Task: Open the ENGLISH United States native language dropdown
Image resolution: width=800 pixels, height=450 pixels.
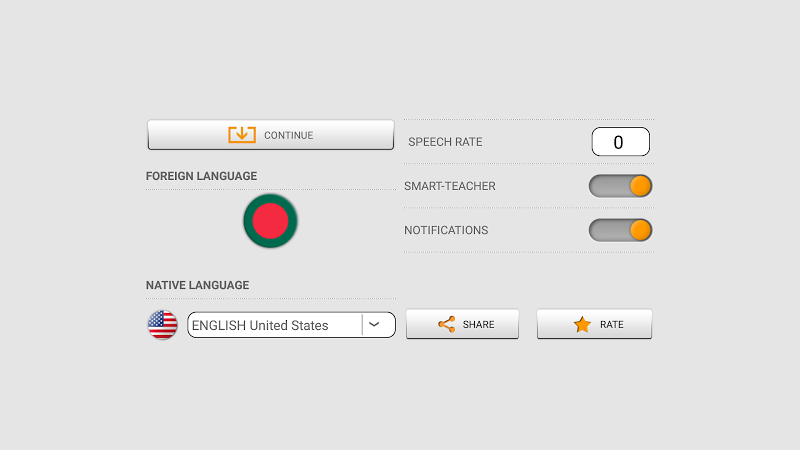Action: pos(291,324)
